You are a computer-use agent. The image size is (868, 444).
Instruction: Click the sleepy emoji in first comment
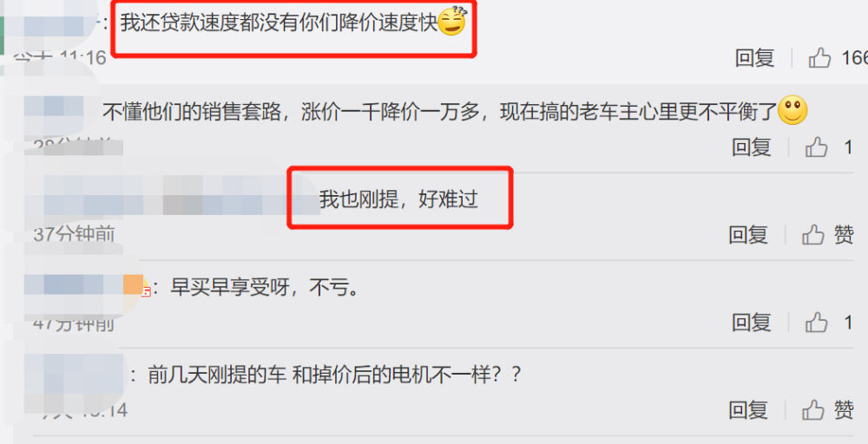pyautogui.click(x=451, y=22)
